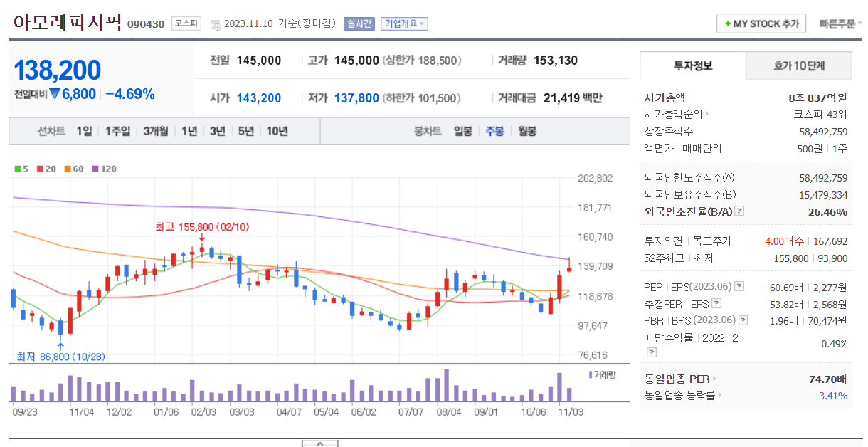This screenshot has width=868, height=447.
Task: Open help icon under 배당수익률
Action: 650,352
